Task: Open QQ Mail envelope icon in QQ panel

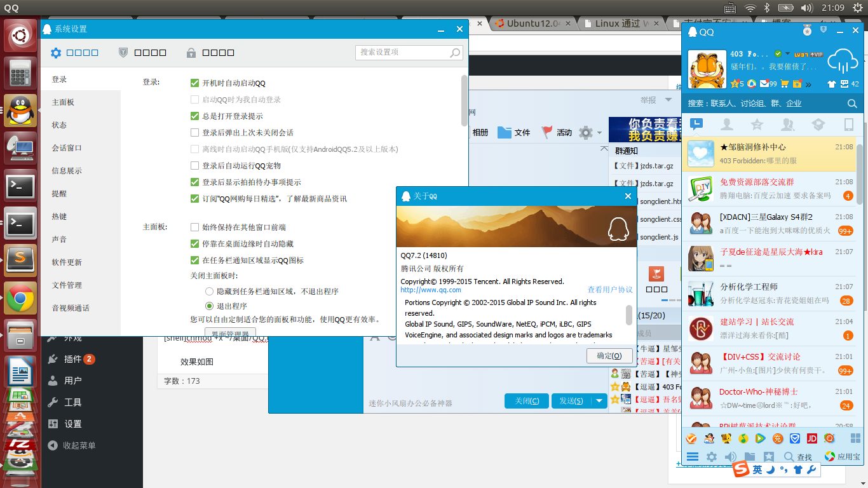Action: [764, 84]
